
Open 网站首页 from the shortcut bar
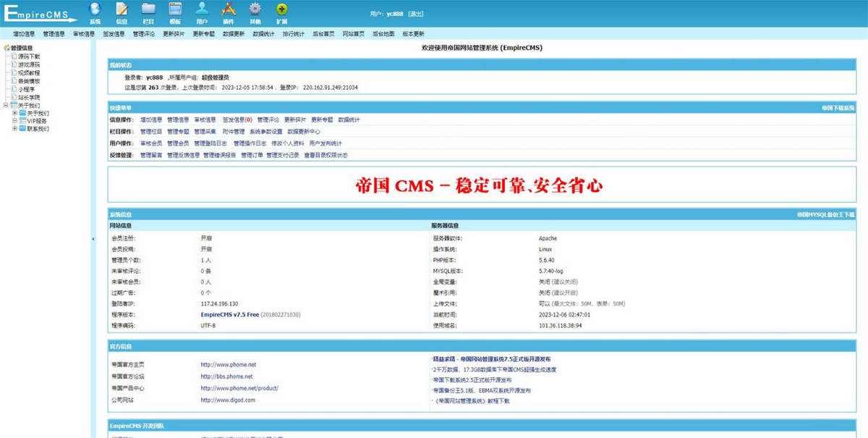(x=353, y=34)
